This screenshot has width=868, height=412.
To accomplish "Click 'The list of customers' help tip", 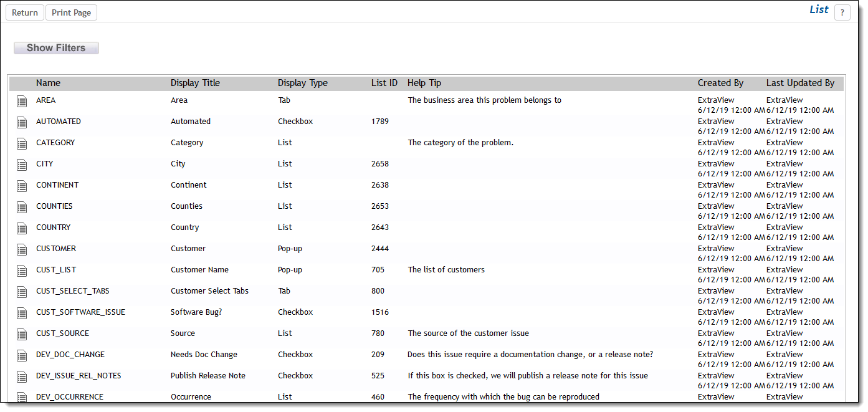I will pos(446,269).
